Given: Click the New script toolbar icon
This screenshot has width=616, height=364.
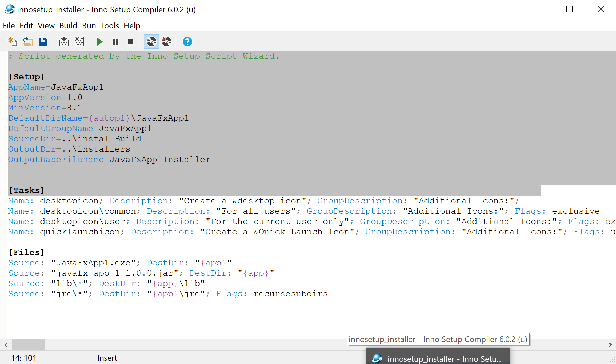Looking at the screenshot, I should 12,42.
